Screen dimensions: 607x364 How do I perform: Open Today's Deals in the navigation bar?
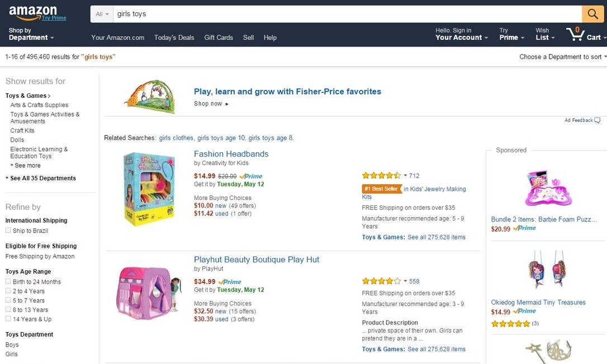coord(174,37)
